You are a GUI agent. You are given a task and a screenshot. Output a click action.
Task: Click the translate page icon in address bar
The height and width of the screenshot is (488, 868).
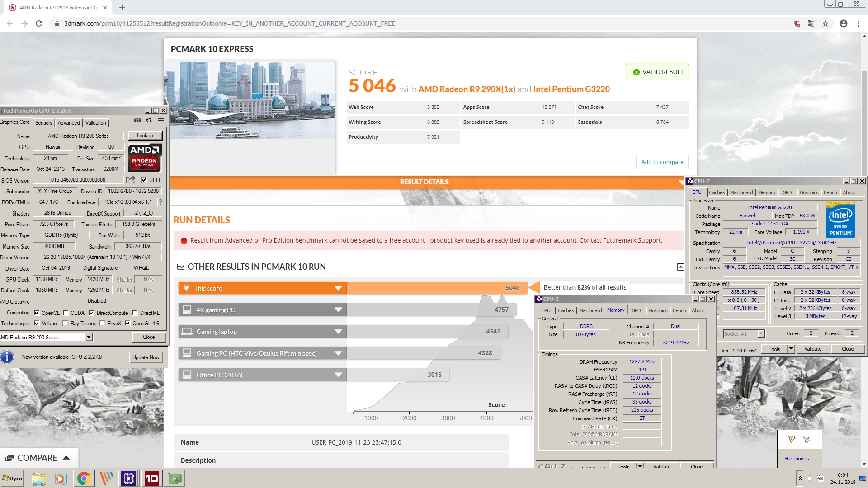click(x=811, y=23)
